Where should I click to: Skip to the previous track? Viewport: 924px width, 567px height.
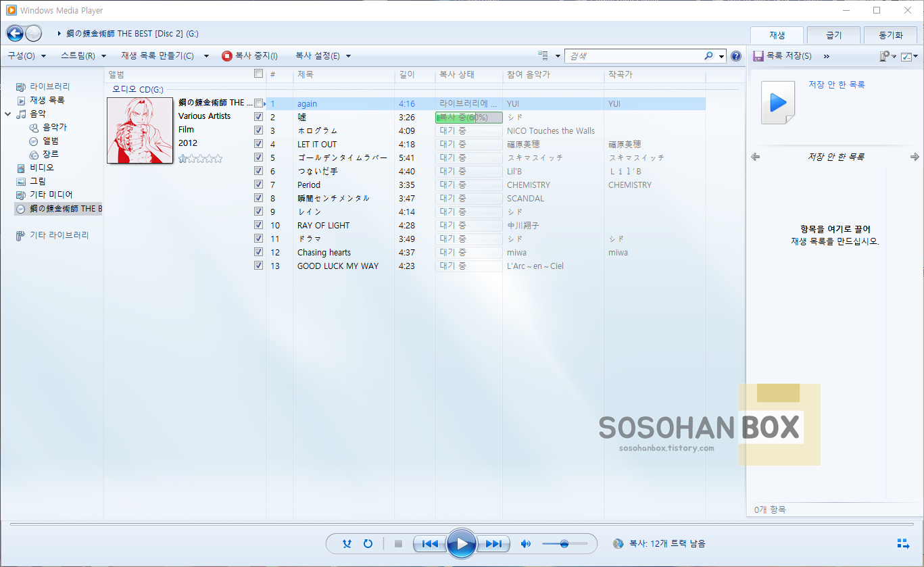tap(429, 543)
